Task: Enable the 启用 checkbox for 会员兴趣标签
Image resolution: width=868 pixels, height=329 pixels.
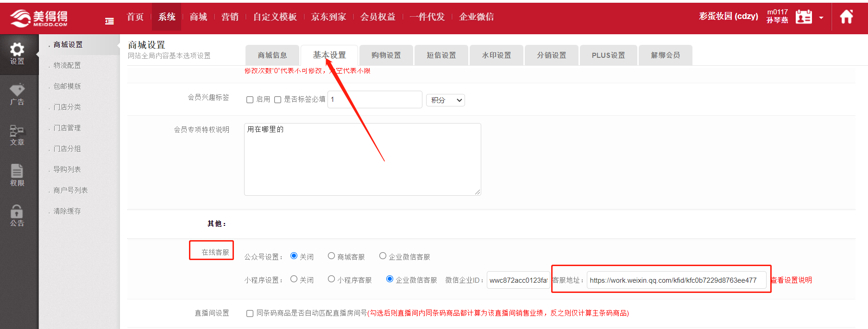Action: point(250,100)
